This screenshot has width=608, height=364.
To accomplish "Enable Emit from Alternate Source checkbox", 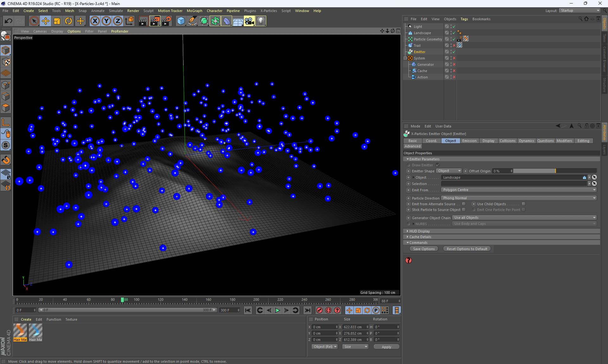I will pos(464,204).
